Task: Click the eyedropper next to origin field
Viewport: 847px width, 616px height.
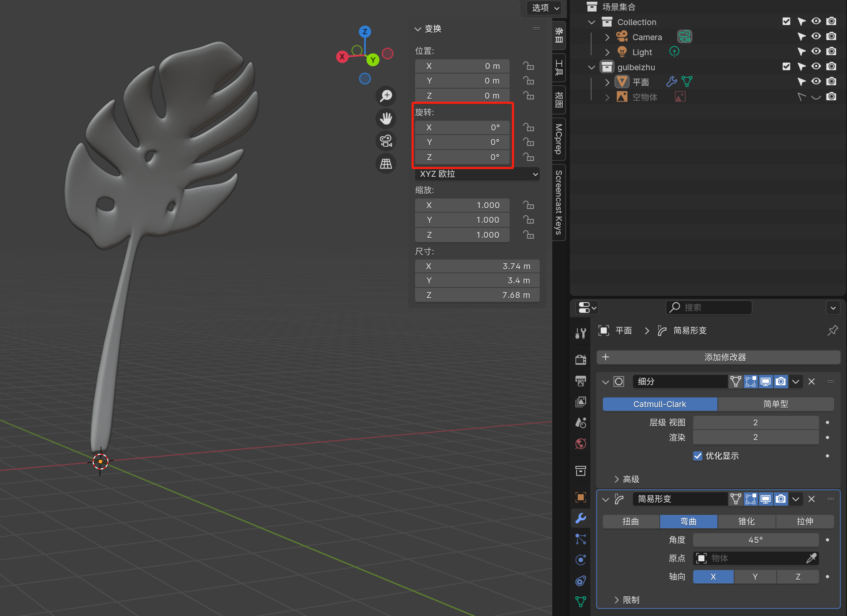Action: tap(811, 558)
